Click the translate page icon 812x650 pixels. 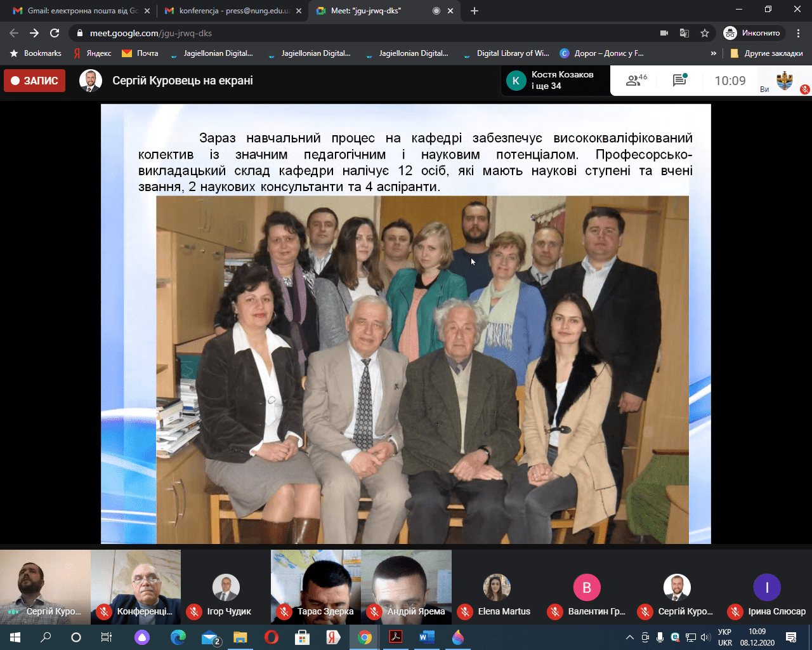coord(684,33)
